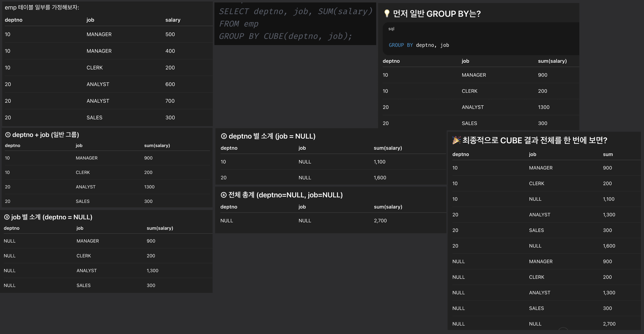Click the FROM emp code line
Image resolution: width=644 pixels, height=334 pixels.
(238, 24)
